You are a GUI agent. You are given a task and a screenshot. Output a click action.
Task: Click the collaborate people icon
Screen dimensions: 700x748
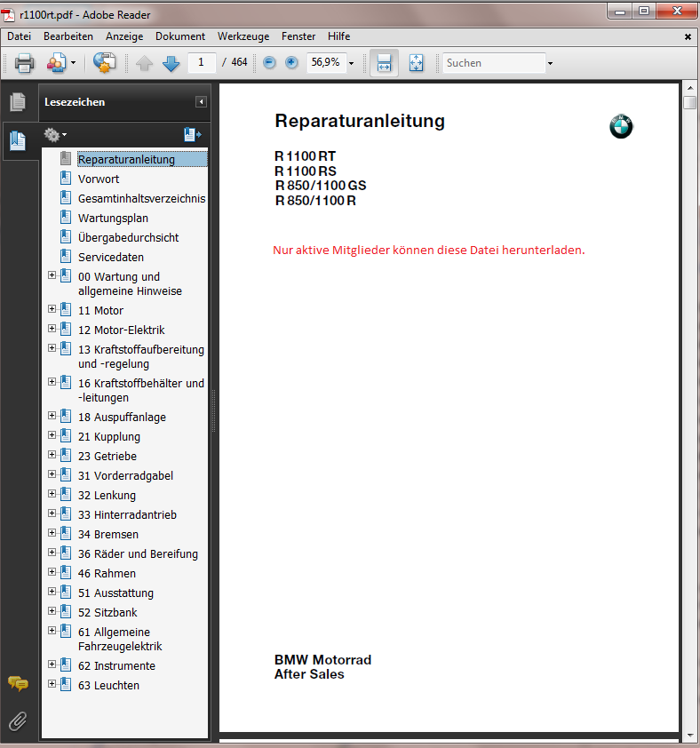(56, 63)
